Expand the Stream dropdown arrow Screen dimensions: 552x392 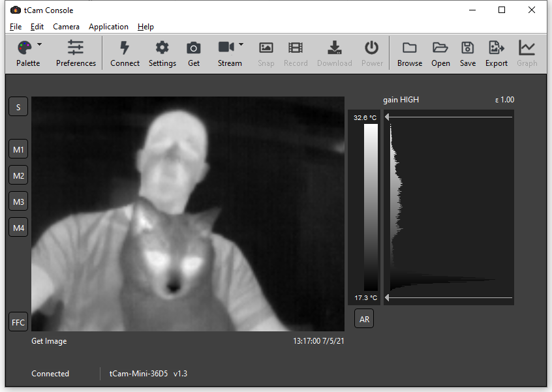241,45
